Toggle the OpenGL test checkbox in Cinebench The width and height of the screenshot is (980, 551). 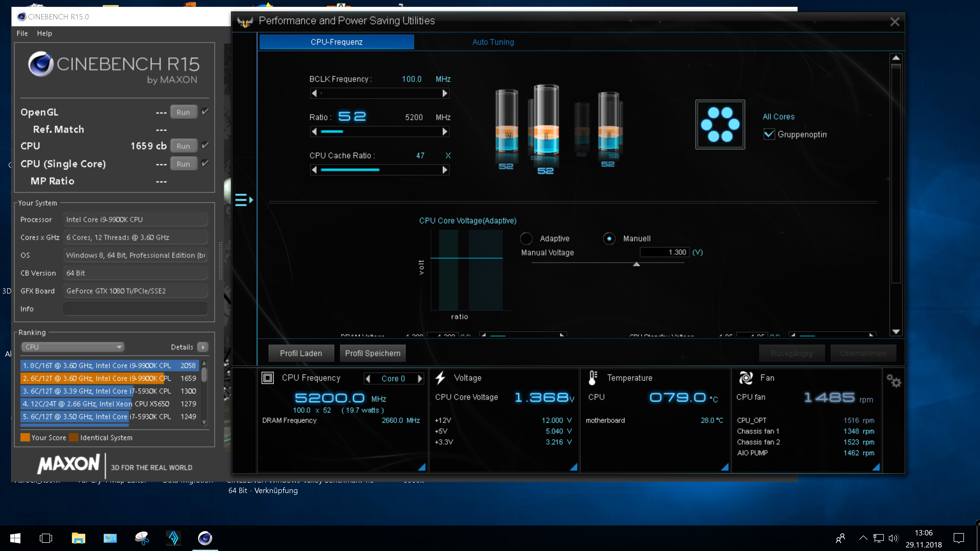point(205,111)
